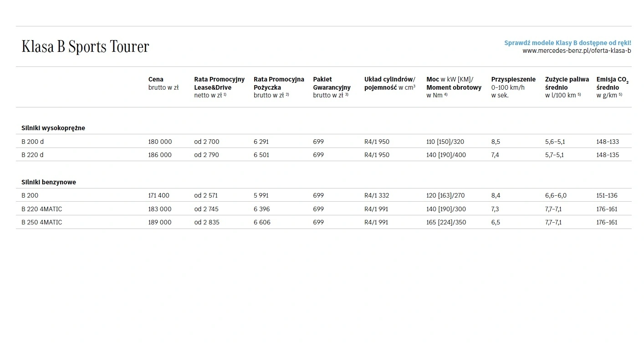Click engine 'R4/1 950' in B 200 d row
Screen dimensions: 644x346
click(x=377, y=142)
